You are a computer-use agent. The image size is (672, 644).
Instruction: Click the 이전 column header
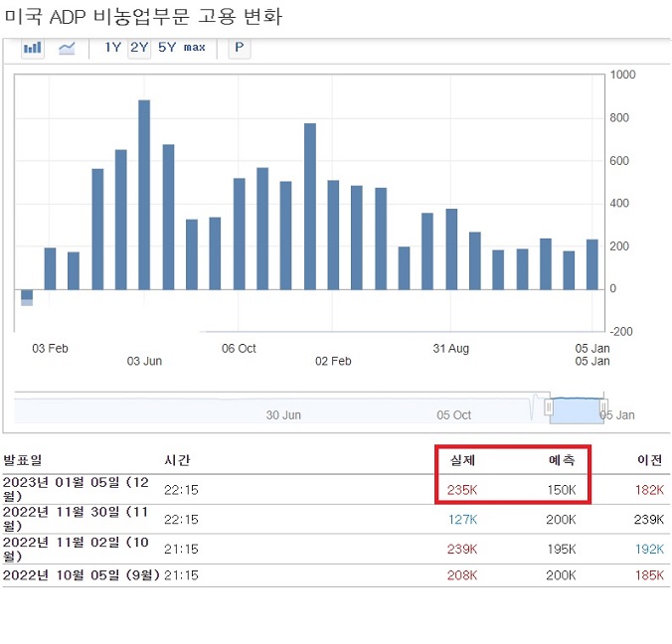649,460
